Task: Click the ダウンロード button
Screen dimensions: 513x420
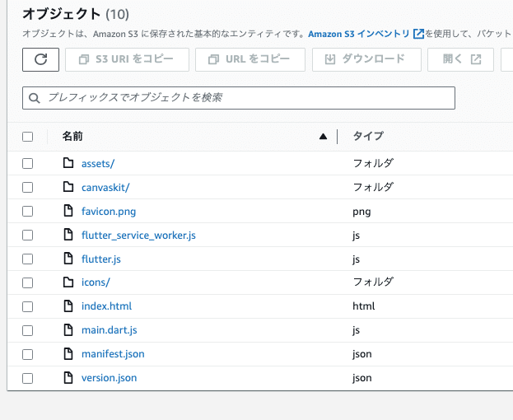Action: [x=365, y=59]
